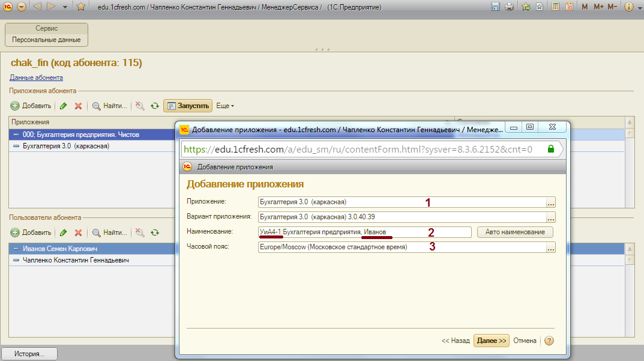
Task: Cancel search in users toolbar
Action: pyautogui.click(x=139, y=232)
